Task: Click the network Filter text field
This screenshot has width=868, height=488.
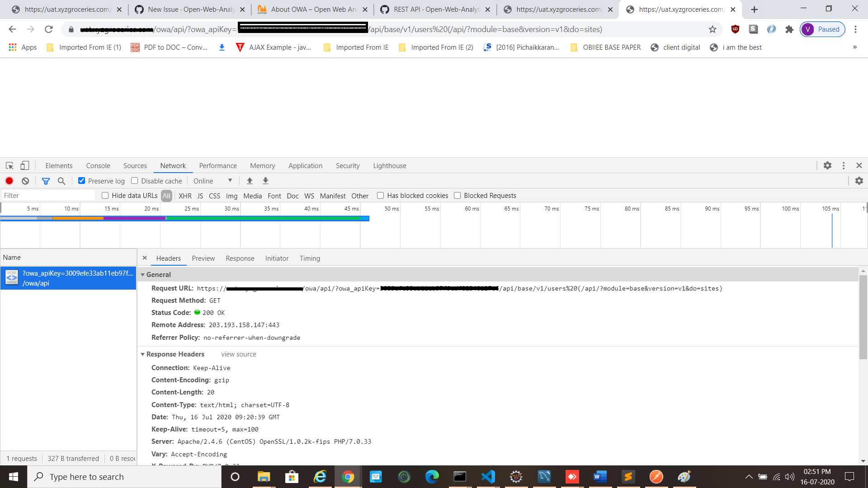Action: pyautogui.click(x=47, y=196)
